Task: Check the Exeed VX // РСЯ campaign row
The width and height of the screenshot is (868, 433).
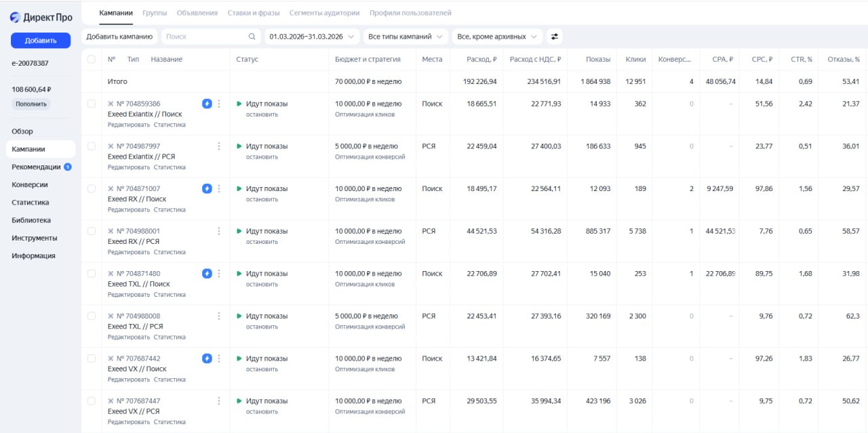Action: pos(92,400)
